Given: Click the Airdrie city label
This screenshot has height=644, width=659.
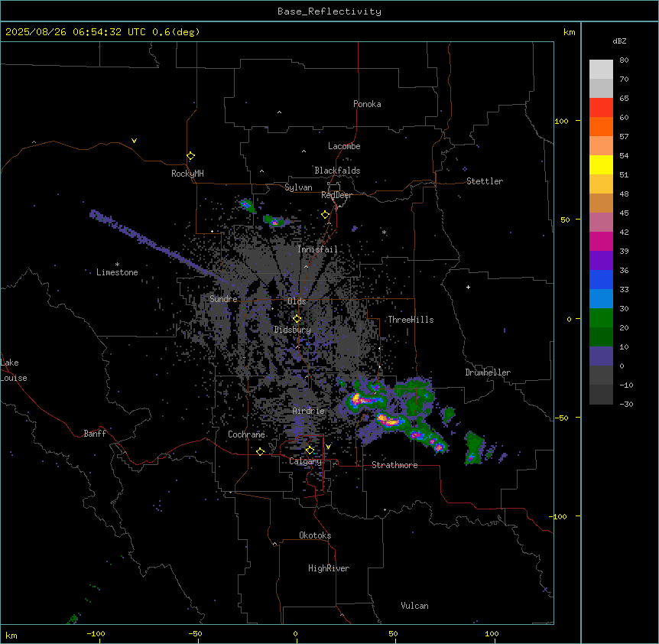Looking at the screenshot, I should coord(309,411).
